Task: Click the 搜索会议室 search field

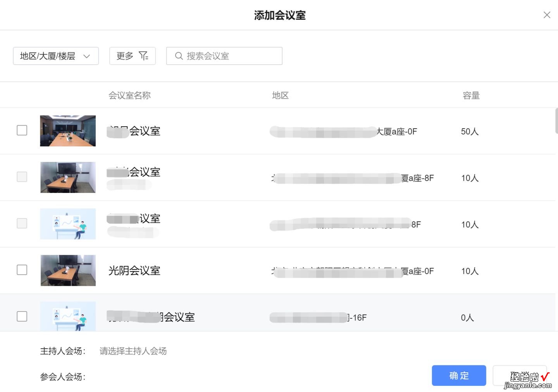Action: (x=224, y=56)
